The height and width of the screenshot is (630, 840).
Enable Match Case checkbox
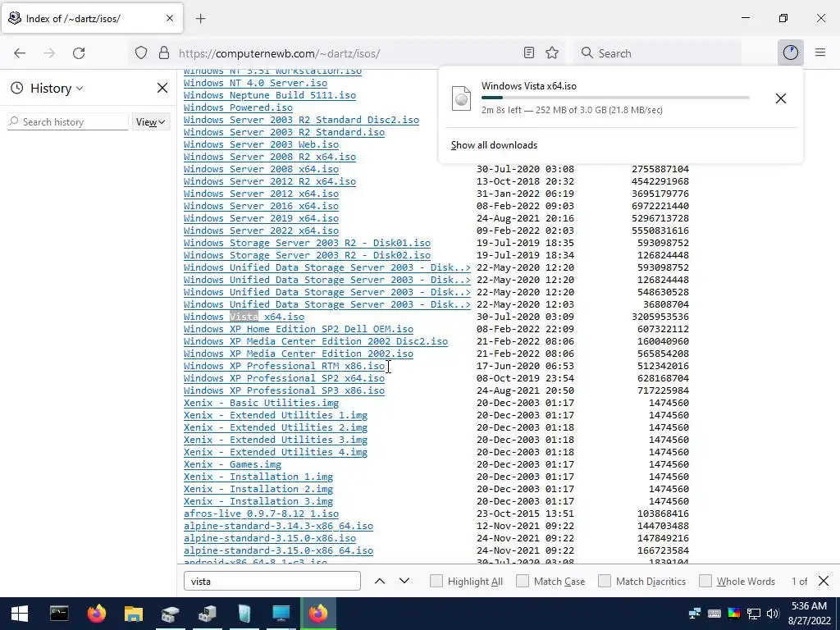[x=523, y=582]
